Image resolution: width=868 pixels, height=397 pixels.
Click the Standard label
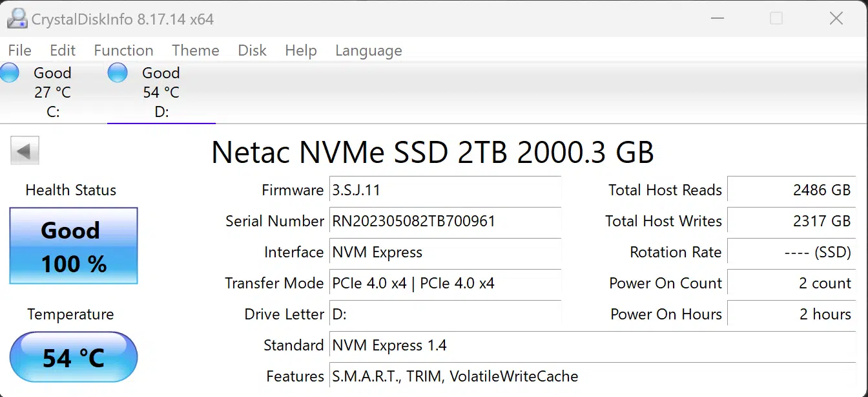pyautogui.click(x=294, y=345)
